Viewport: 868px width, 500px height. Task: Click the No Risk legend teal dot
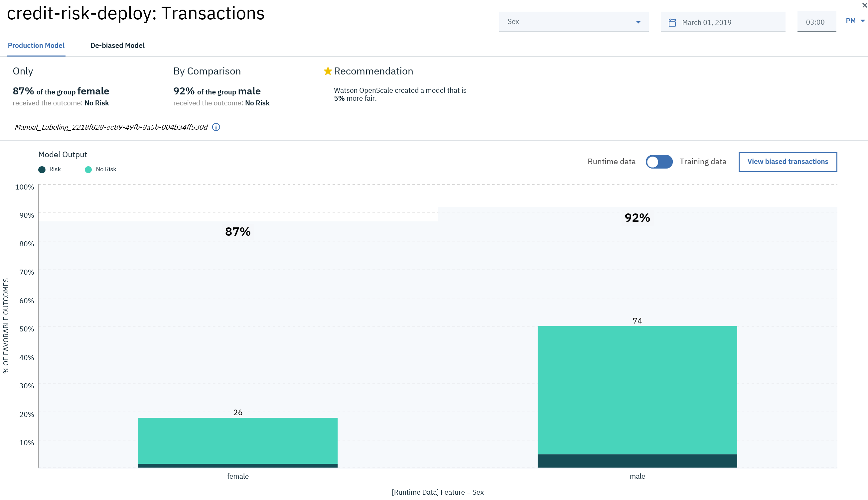coord(88,170)
